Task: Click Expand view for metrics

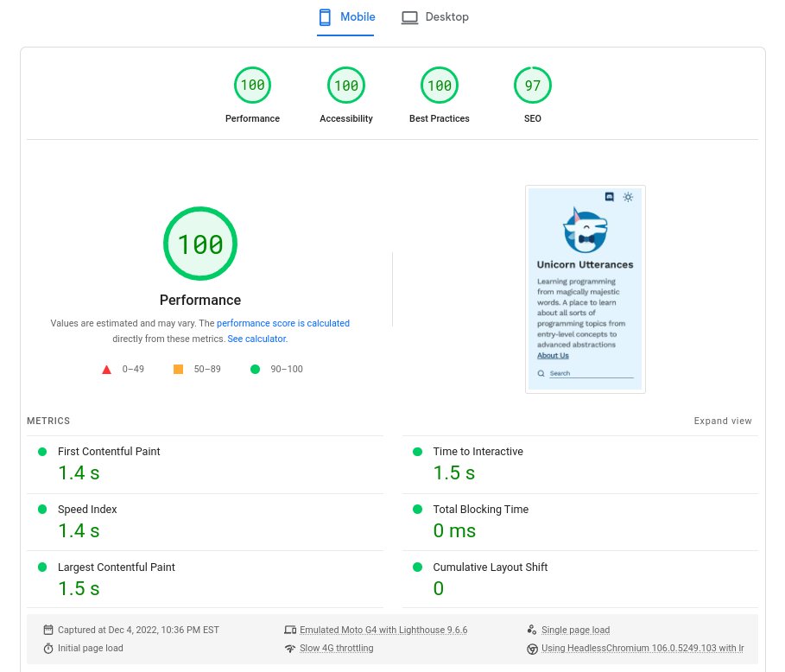Action: [723, 421]
